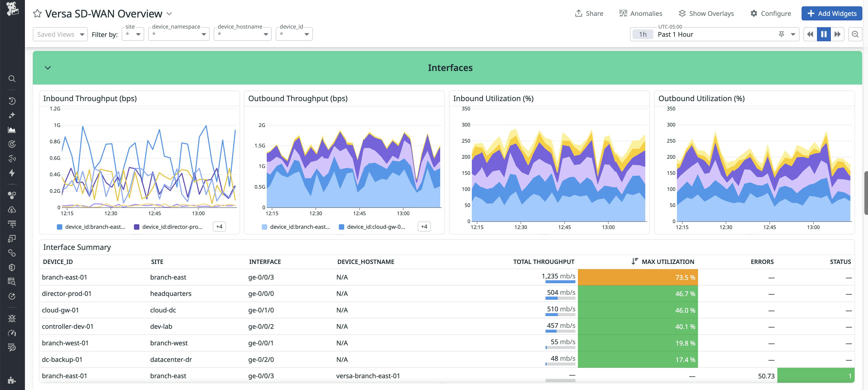Screen dimensions: 868x390
Task: Open the dashboards chart icon in the sidebar
Action: 12,129
